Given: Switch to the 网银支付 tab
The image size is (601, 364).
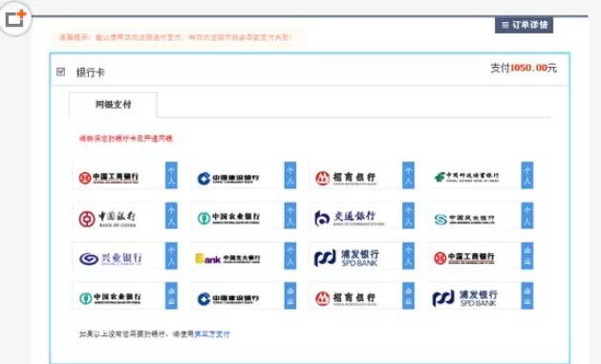Looking at the screenshot, I should [113, 104].
